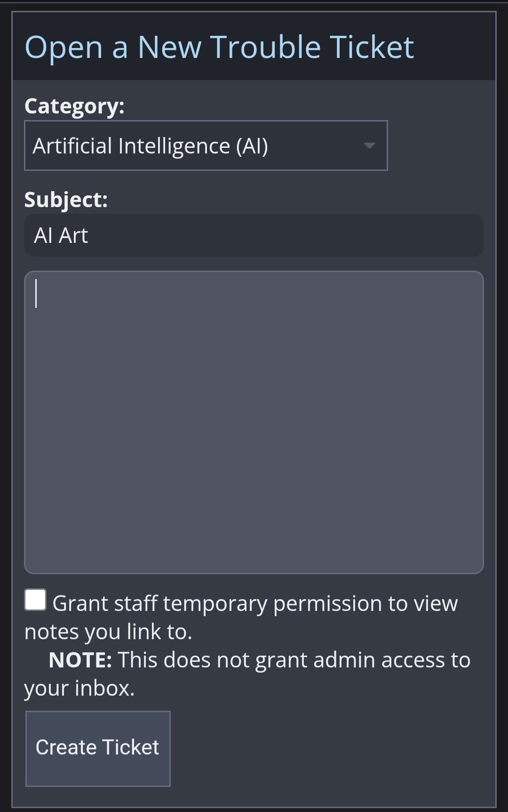Click the Subject field containing AI Art
The image size is (508, 812).
pos(254,235)
